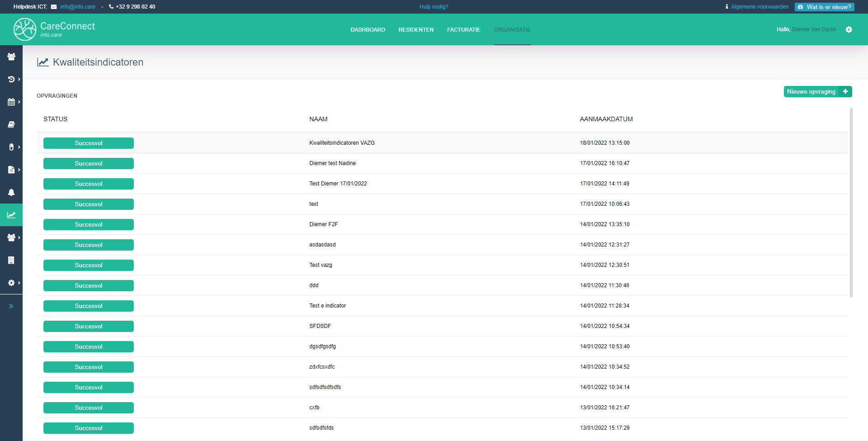Click the Succesvol badge of Diemer F2F
The height and width of the screenshot is (441, 868).
[x=89, y=224]
